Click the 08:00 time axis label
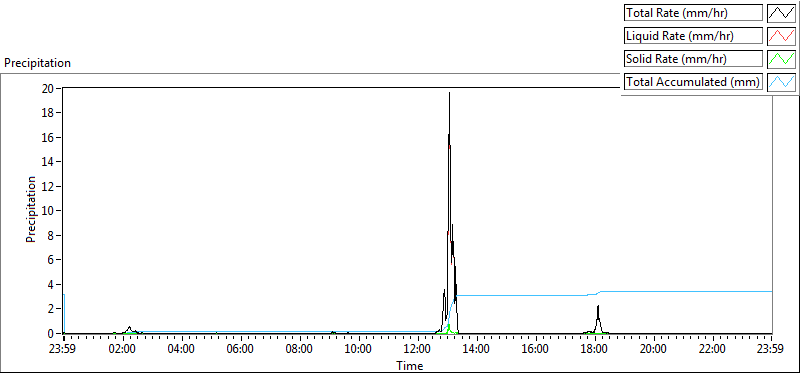Image resolution: width=800 pixels, height=373 pixels. [299, 350]
